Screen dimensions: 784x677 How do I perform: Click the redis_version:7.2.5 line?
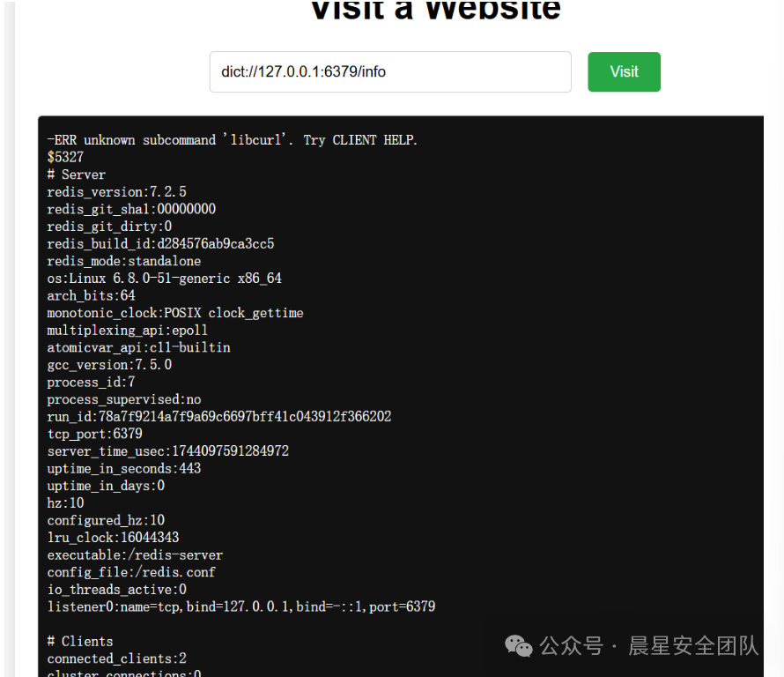click(x=117, y=192)
